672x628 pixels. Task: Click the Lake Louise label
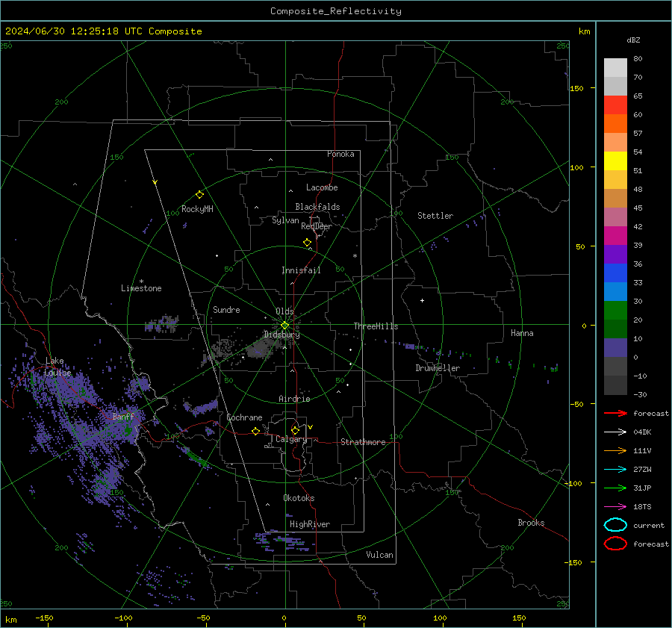click(57, 367)
